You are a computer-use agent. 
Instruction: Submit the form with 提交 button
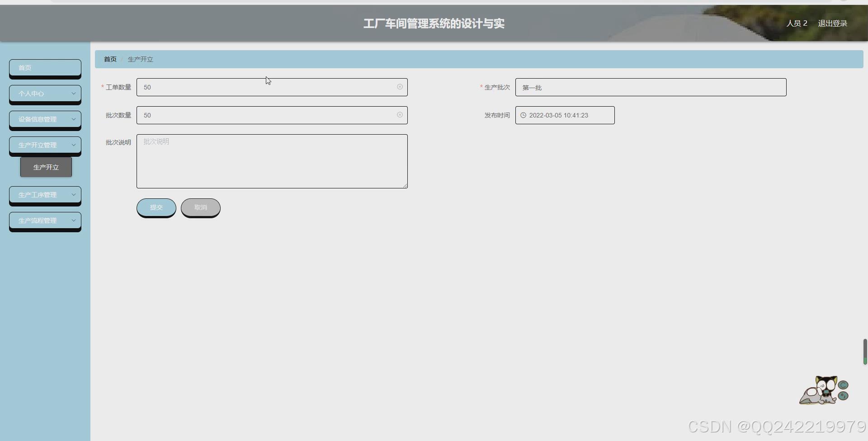(x=156, y=207)
